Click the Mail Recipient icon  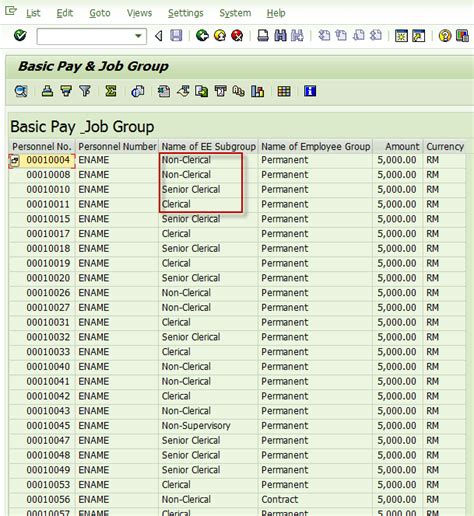click(220, 91)
